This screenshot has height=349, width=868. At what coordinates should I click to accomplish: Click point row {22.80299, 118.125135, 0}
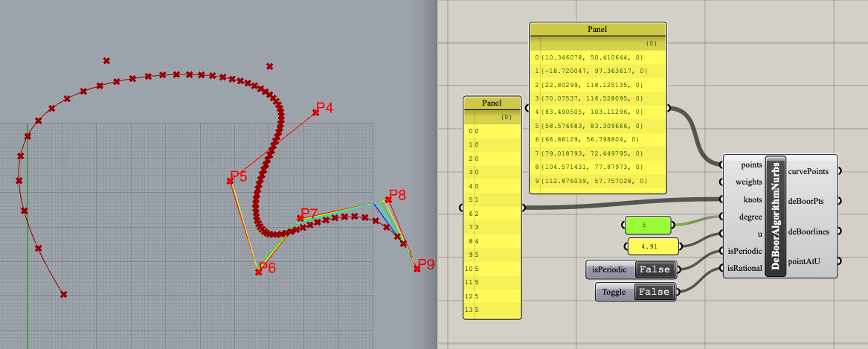(597, 85)
